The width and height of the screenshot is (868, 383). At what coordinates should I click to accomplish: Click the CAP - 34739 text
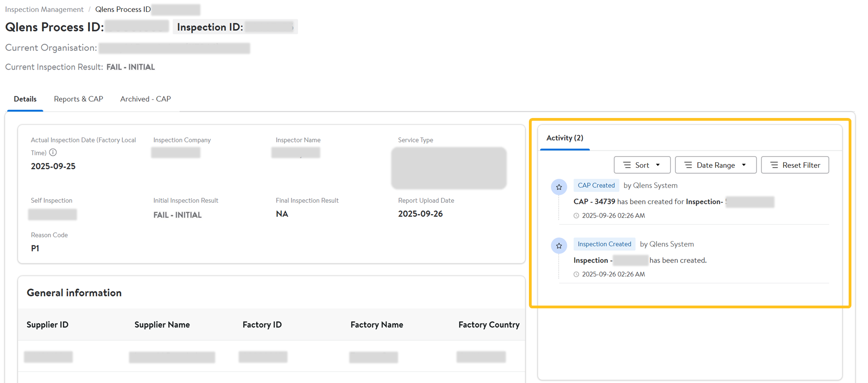pyautogui.click(x=594, y=201)
